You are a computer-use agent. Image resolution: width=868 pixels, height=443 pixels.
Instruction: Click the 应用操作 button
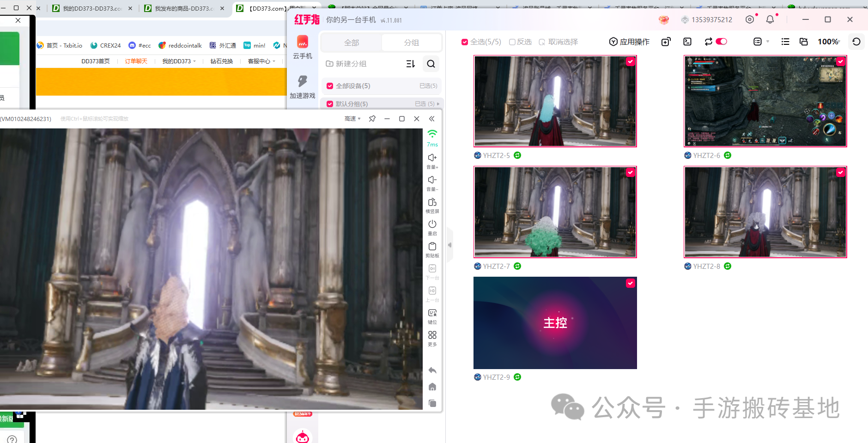[629, 42]
